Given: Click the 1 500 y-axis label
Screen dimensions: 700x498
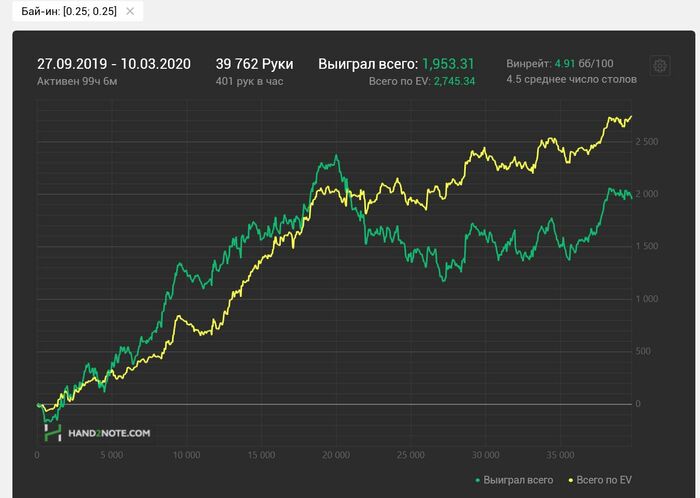Looking at the screenshot, I should click(647, 246).
